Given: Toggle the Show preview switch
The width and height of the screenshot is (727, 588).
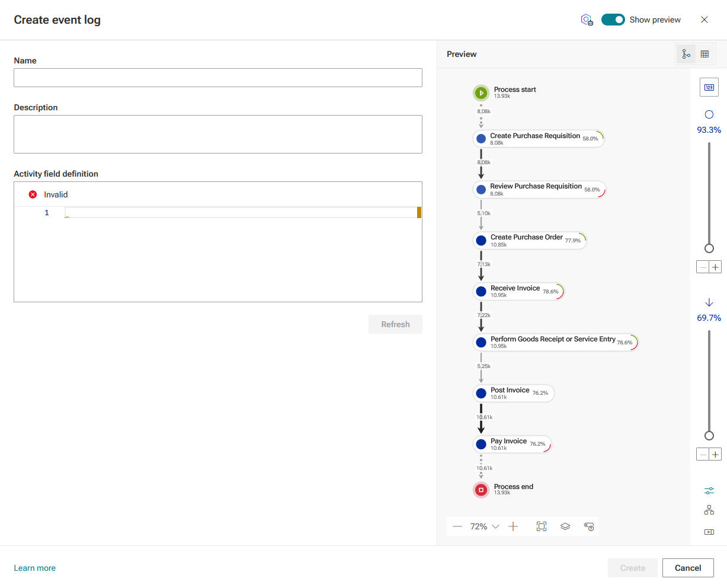Looking at the screenshot, I should coord(613,20).
